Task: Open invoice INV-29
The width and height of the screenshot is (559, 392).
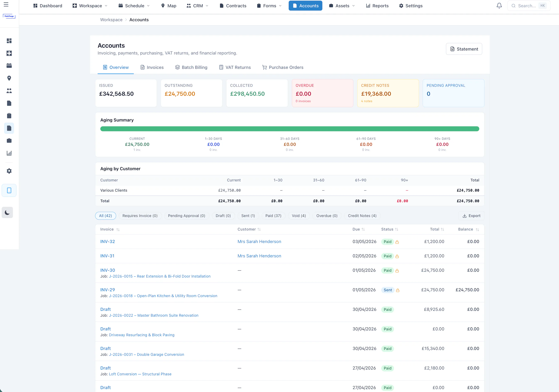Action: (x=108, y=290)
